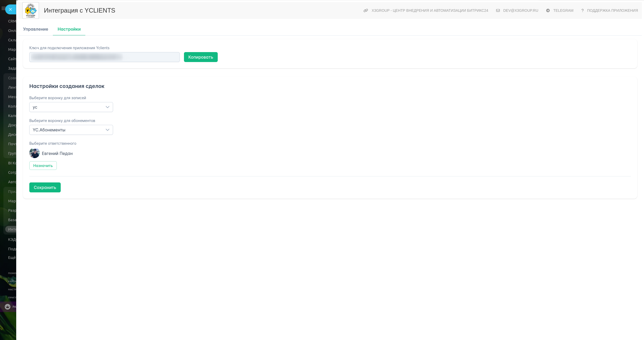Select the Настройки tab
This screenshot has height=340, width=644.
pos(69,29)
